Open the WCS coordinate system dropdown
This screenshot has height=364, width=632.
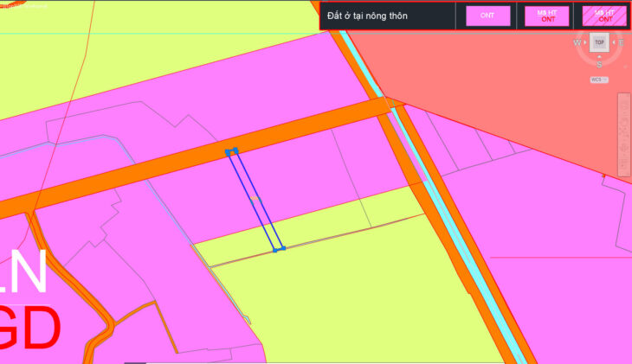coord(598,80)
